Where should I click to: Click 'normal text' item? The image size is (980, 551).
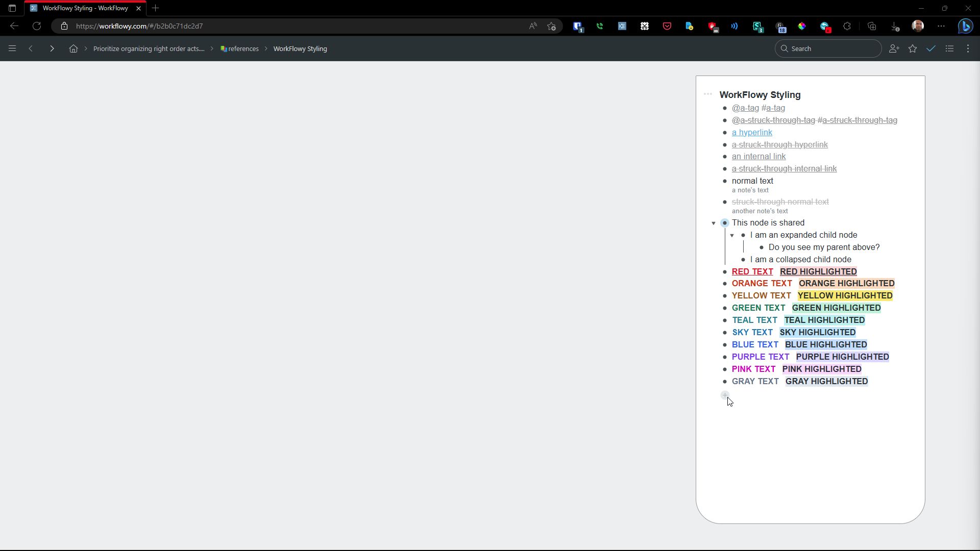point(752,181)
